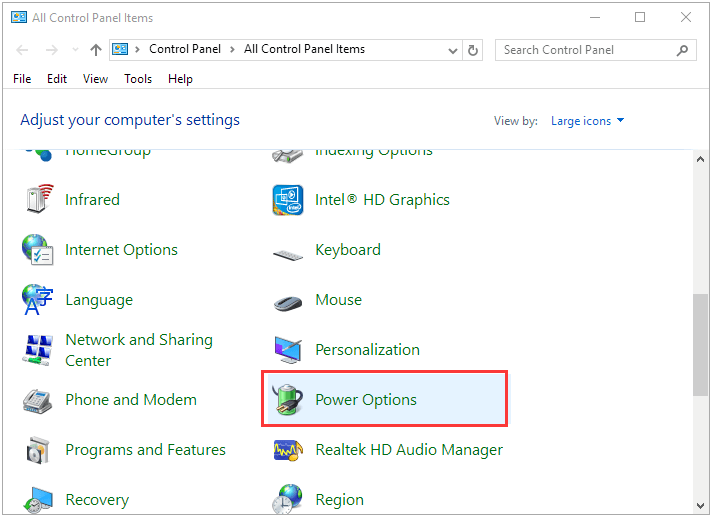Open the Infrared icon

click(37, 200)
